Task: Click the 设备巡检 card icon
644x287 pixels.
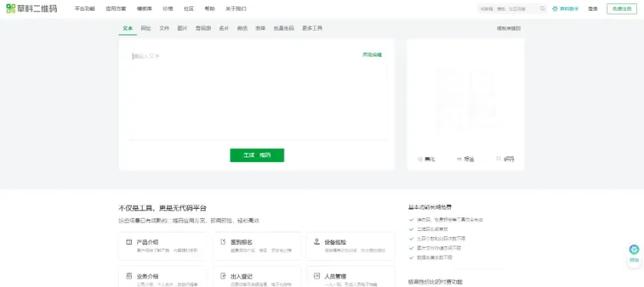Action: tap(317, 242)
